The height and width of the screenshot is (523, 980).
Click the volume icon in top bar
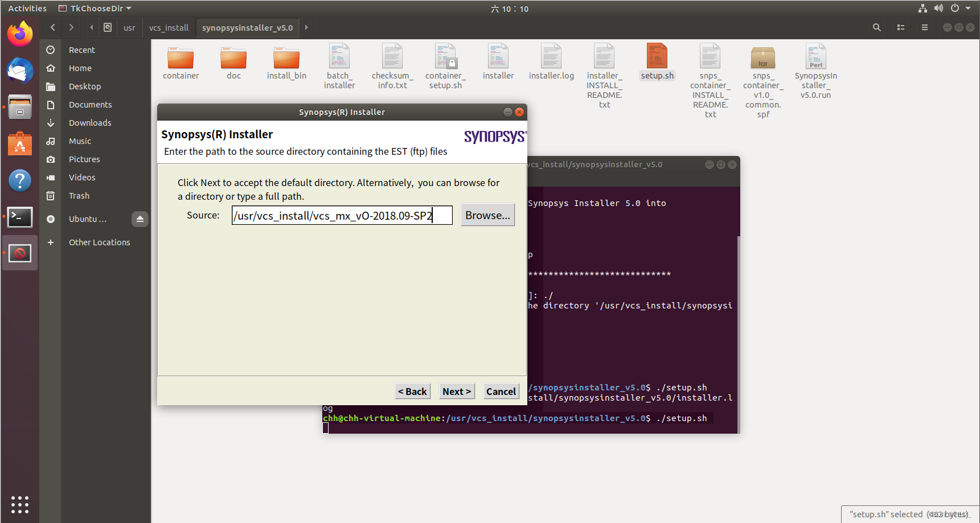938,9
